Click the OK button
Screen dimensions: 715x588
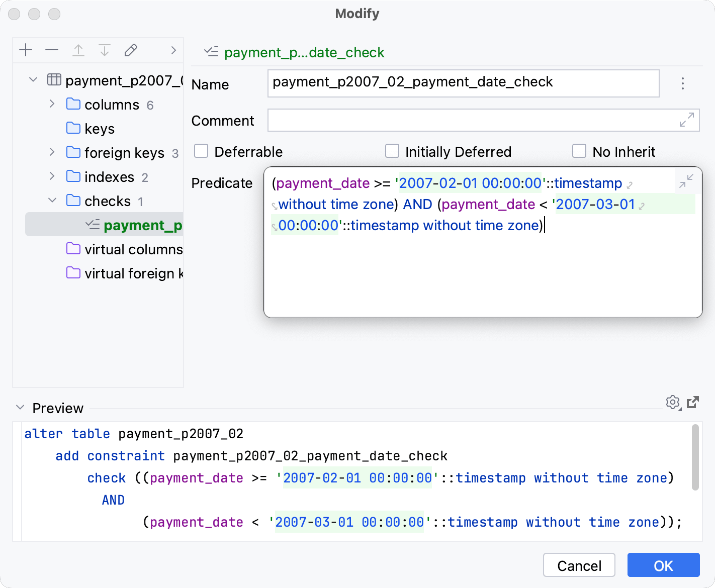(x=663, y=565)
